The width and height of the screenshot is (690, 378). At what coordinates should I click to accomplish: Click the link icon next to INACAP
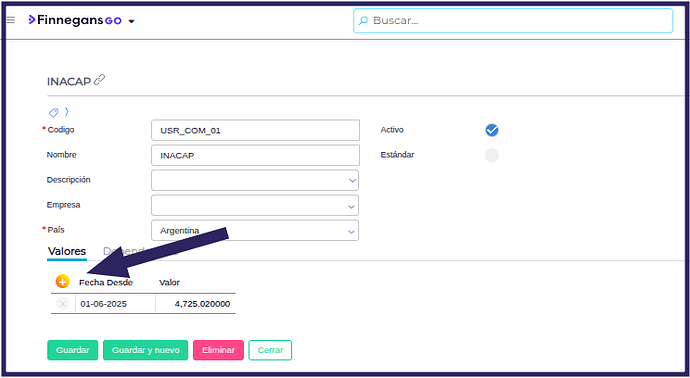(100, 80)
